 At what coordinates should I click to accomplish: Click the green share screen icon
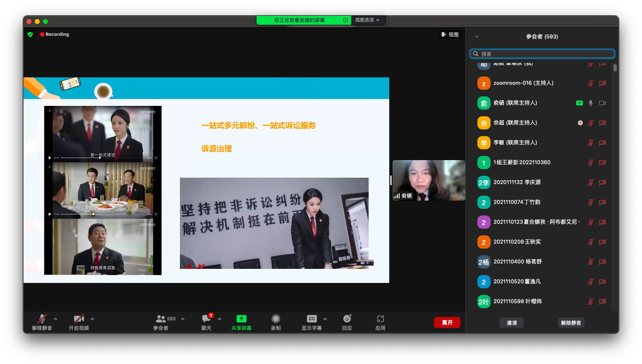(x=241, y=319)
